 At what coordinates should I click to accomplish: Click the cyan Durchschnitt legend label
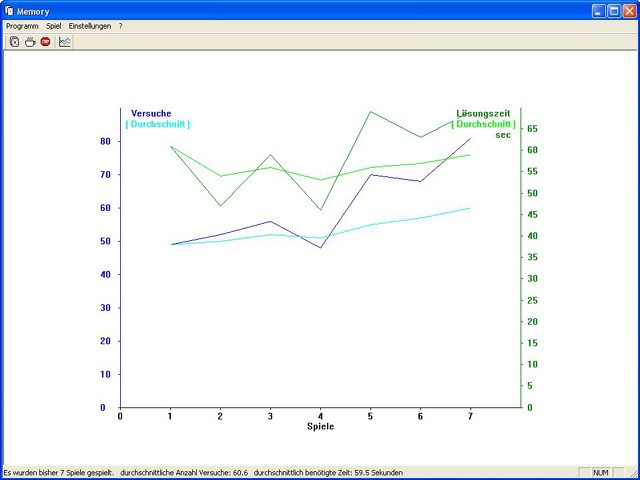pyautogui.click(x=158, y=124)
